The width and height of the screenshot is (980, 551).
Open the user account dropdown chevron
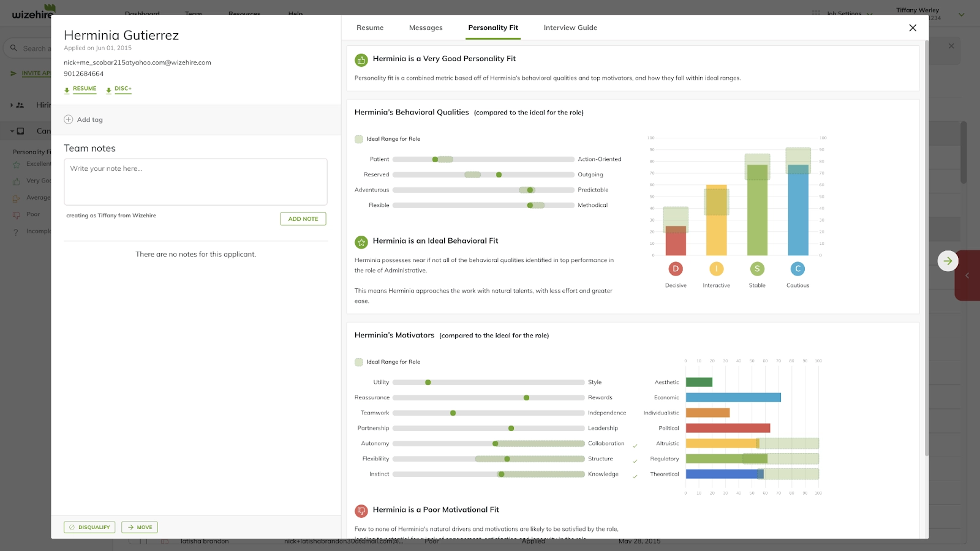click(961, 15)
